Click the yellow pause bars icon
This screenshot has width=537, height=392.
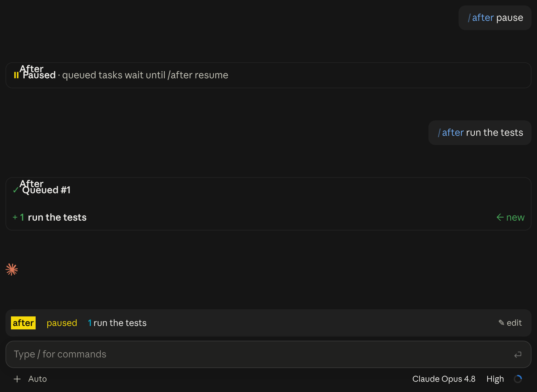pyautogui.click(x=16, y=75)
